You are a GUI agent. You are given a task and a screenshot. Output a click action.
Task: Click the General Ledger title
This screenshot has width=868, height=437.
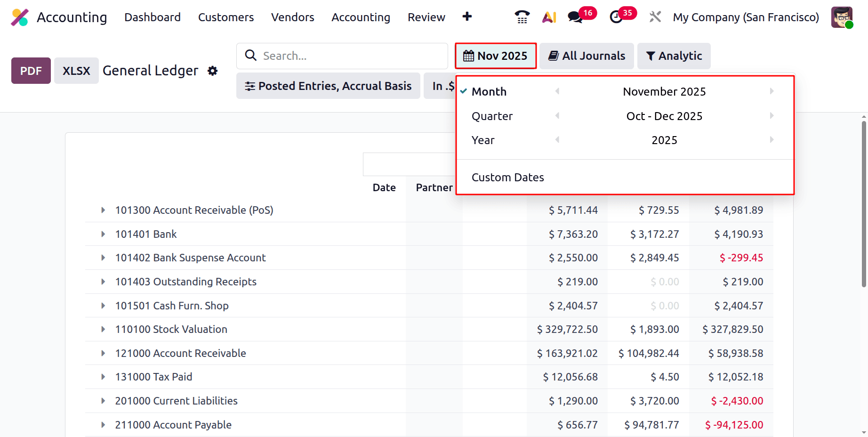[x=150, y=71]
